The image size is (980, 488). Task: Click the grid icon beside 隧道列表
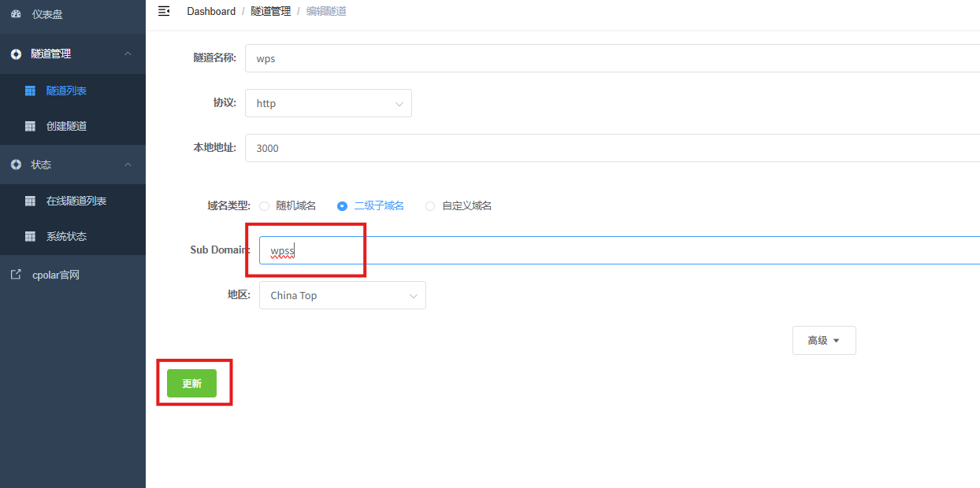(30, 91)
